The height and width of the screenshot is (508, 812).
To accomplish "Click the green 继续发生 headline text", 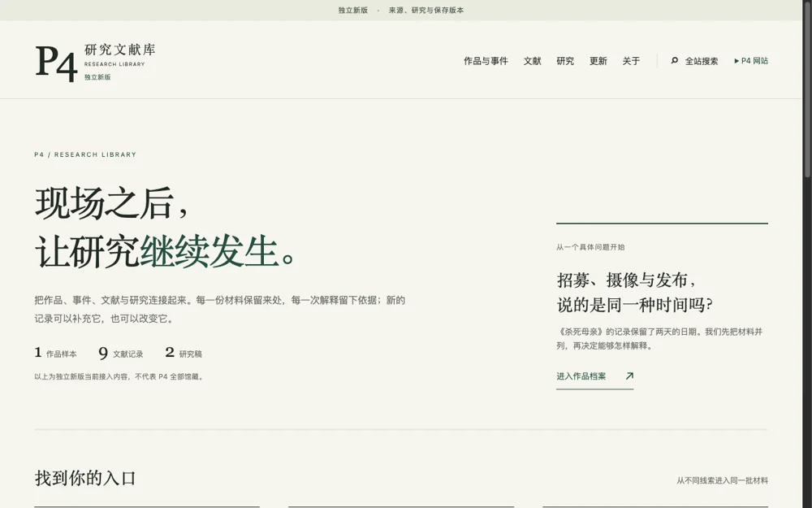I will click(x=209, y=251).
